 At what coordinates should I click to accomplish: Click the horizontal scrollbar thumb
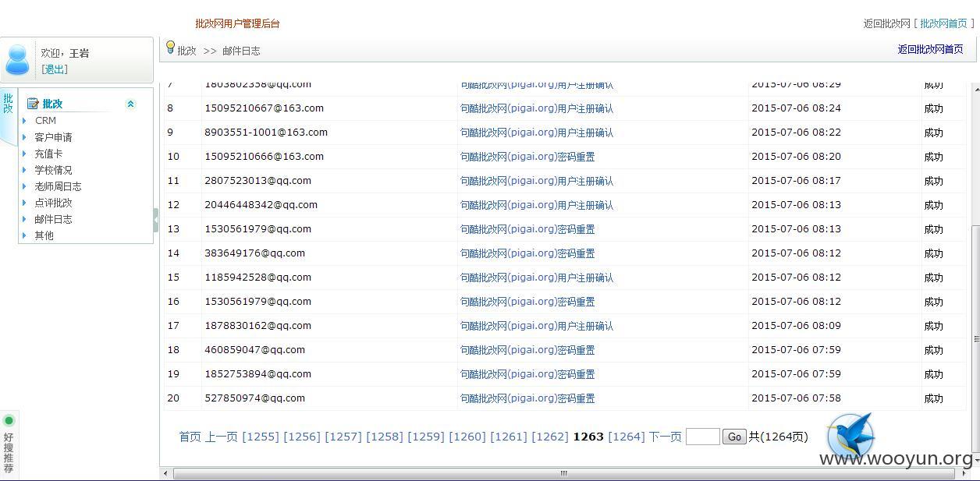[563, 473]
